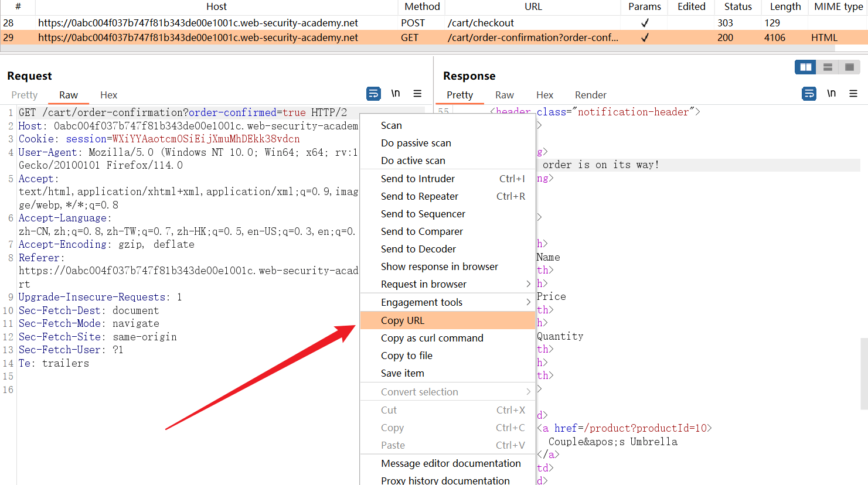The width and height of the screenshot is (868, 485).
Task: Toggle word wrap icon in Request panel
Action: pyautogui.click(x=373, y=94)
